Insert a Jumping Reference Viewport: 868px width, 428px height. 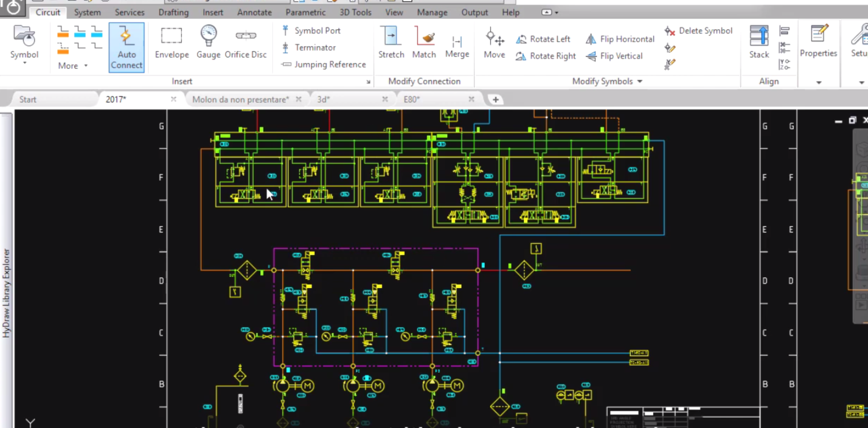[x=324, y=64]
